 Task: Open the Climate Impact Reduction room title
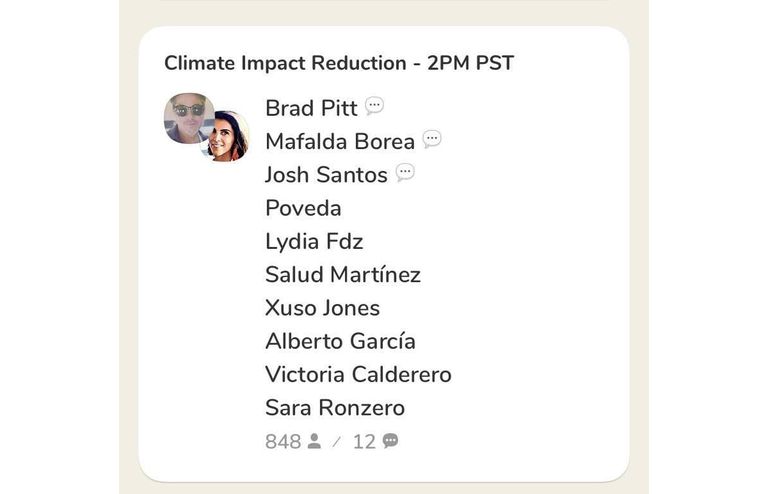[x=338, y=63]
